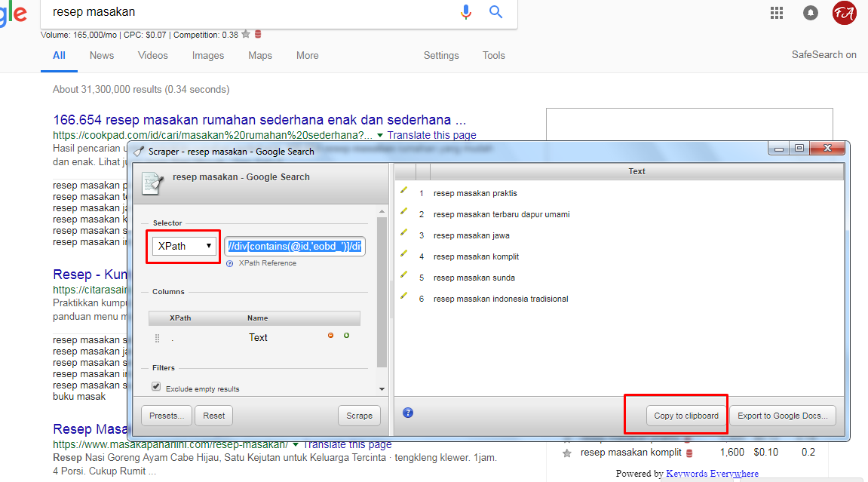This screenshot has width=868, height=482.
Task: Switch to the Images tab
Action: [x=208, y=55]
